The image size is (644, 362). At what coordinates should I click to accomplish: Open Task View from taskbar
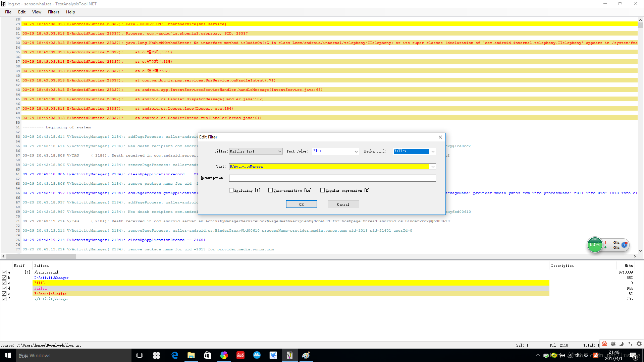pos(140,355)
